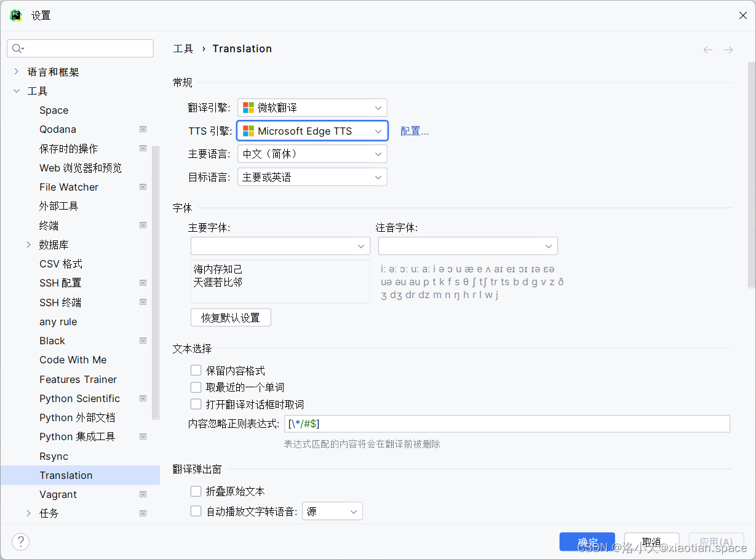Click the 内容忽略正则表达式 input field
Image resolution: width=756 pixels, height=560 pixels.
pos(507,424)
